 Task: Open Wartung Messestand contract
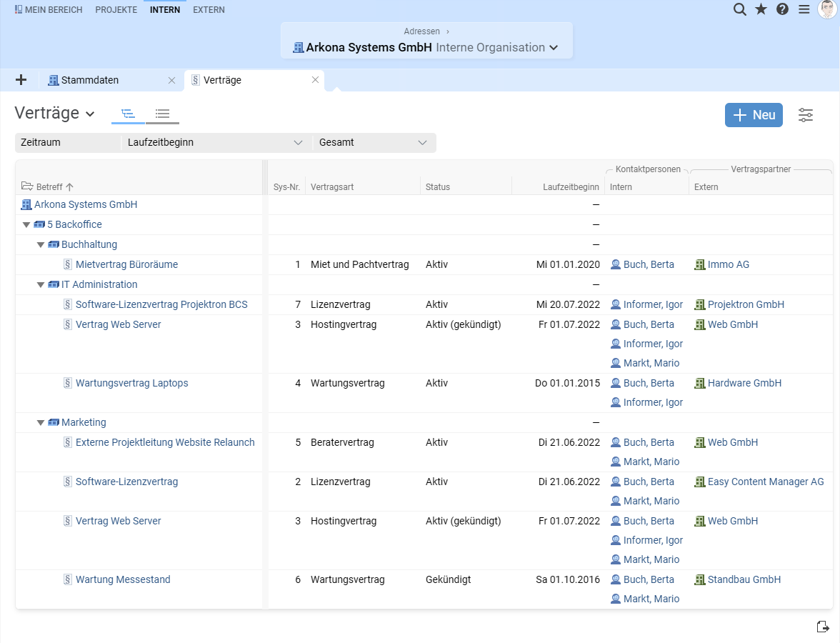click(x=123, y=579)
